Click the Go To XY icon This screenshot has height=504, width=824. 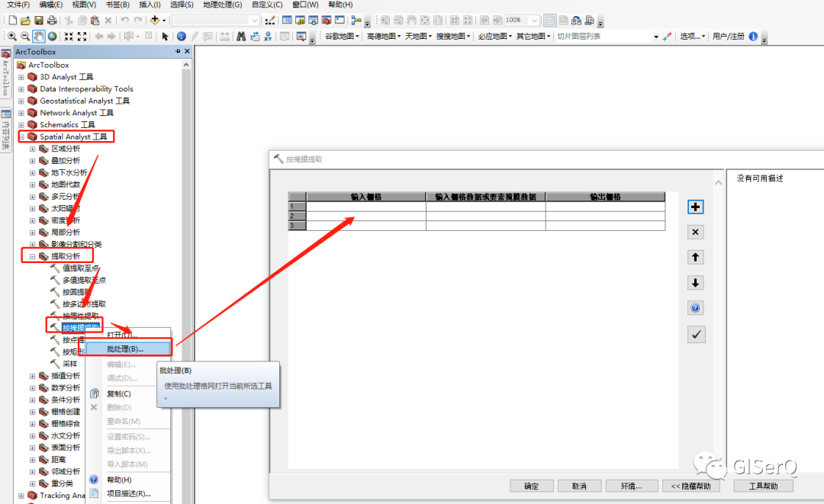pos(268,37)
